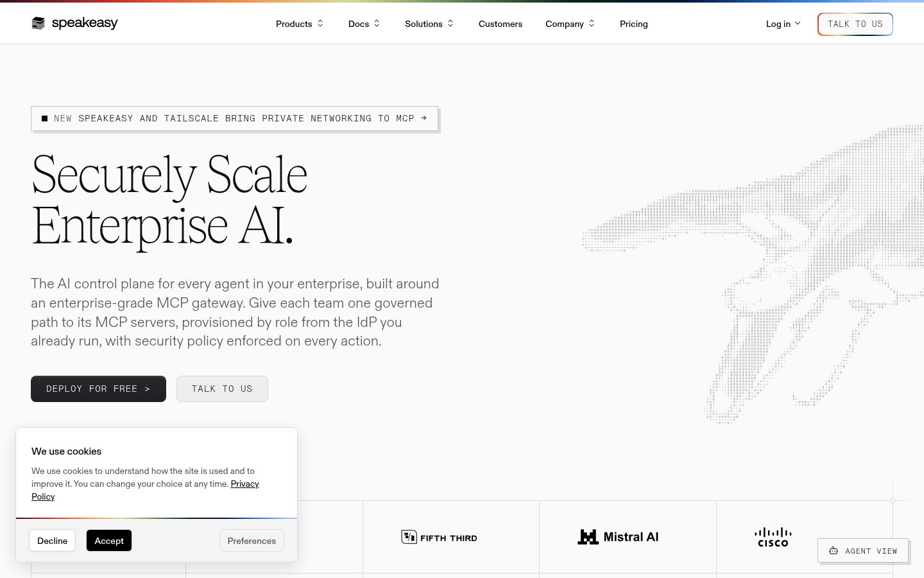
Task: Open the Speakeasy and Tailscale announcement
Action: pos(234,118)
